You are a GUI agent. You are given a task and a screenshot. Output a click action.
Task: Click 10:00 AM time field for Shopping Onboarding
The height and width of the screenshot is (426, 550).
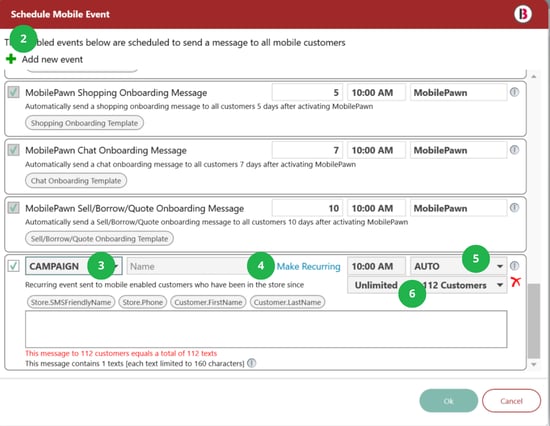click(376, 93)
